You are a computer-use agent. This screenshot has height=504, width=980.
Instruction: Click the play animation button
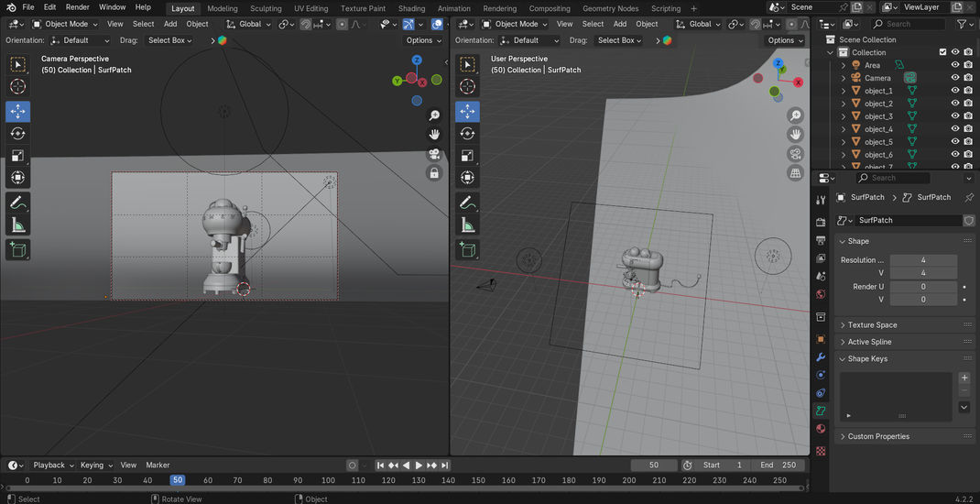pyautogui.click(x=419, y=466)
